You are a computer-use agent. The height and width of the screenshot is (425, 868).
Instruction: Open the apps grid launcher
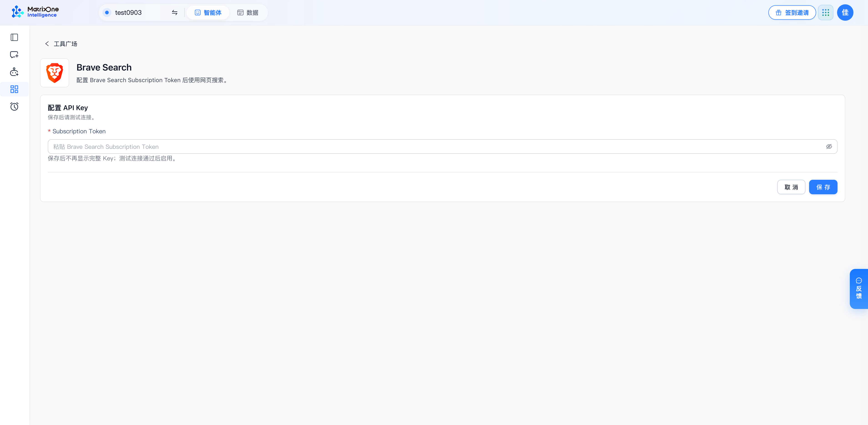tap(825, 13)
